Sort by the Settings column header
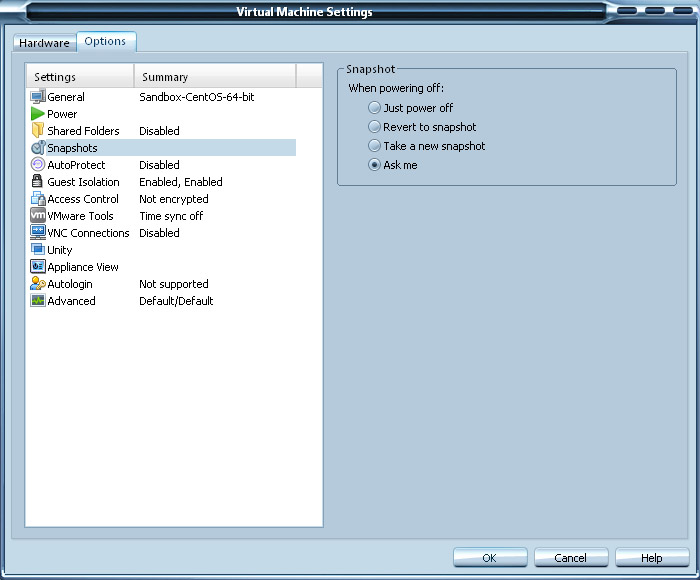 [x=80, y=77]
